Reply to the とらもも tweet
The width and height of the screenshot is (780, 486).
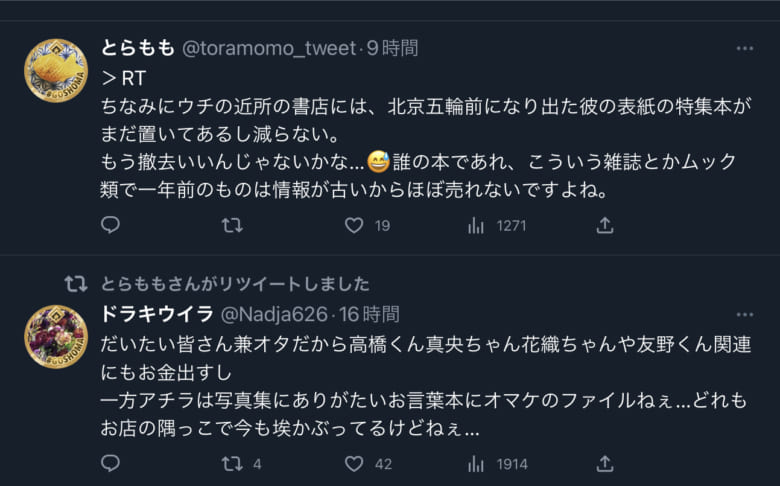pyautogui.click(x=111, y=226)
